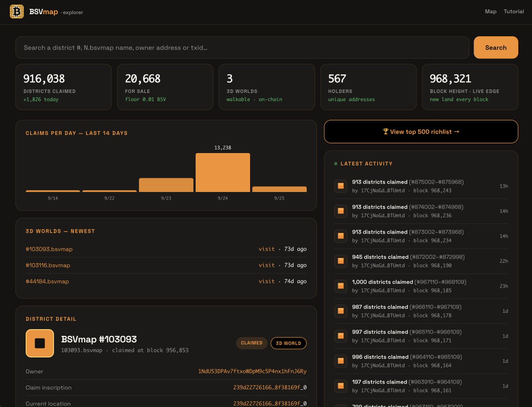Select the 9/14 bar in claims chart
The height and width of the screenshot is (407, 532).
pos(53,191)
